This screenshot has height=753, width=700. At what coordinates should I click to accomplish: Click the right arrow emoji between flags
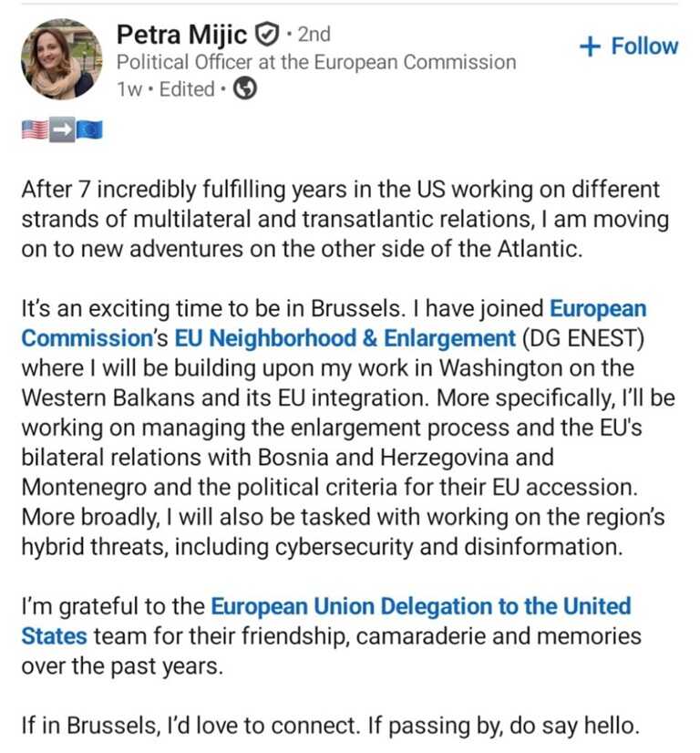[x=61, y=130]
